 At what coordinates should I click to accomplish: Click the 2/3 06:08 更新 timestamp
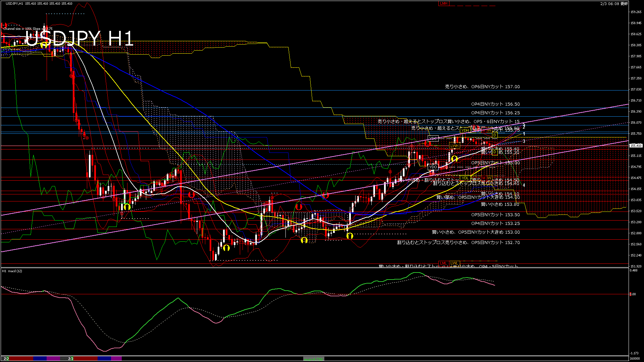pos(614,4)
